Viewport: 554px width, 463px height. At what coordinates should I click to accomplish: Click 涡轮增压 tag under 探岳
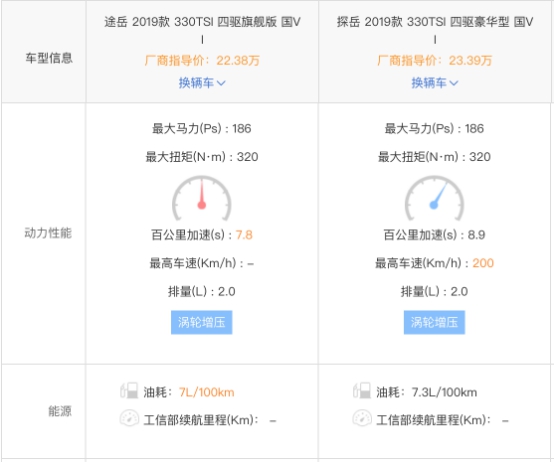click(434, 322)
